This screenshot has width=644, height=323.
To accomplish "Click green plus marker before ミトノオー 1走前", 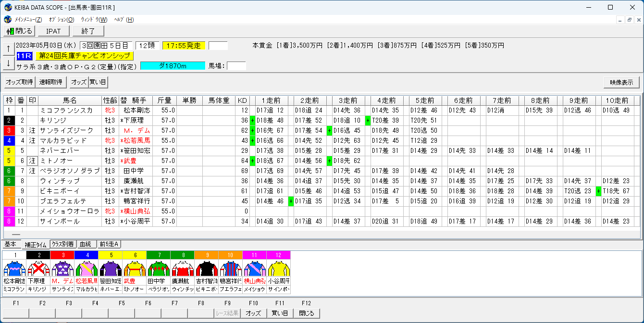I will (252, 161).
